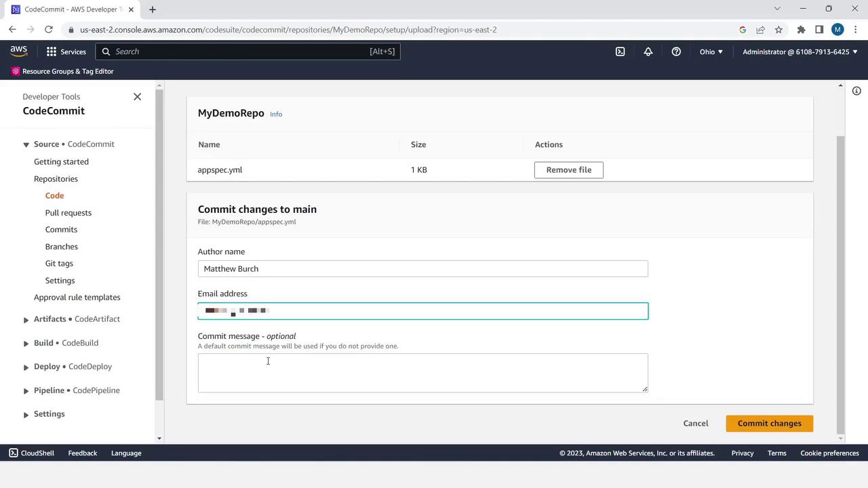Click the AWS search box

tap(248, 52)
